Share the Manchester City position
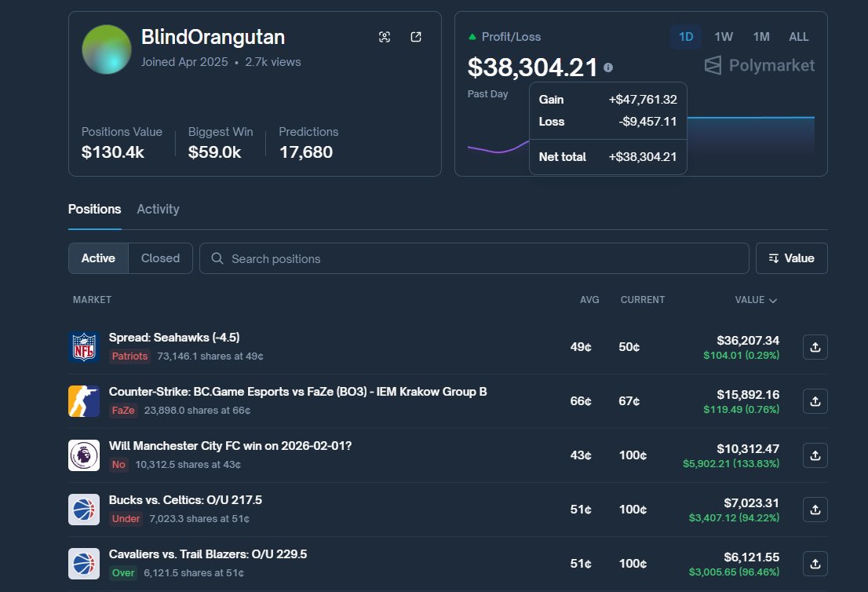The height and width of the screenshot is (592, 868). (815, 455)
